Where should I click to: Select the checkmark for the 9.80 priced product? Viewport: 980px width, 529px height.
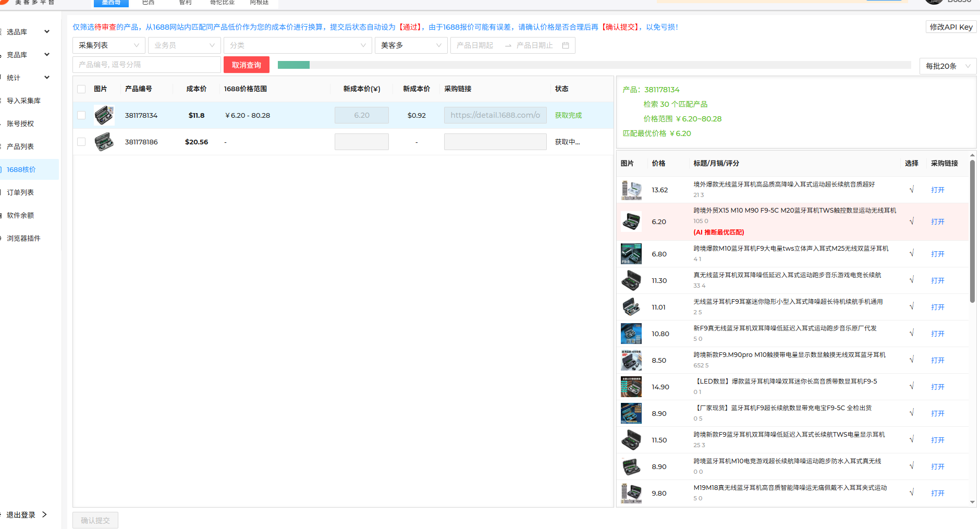tap(911, 493)
